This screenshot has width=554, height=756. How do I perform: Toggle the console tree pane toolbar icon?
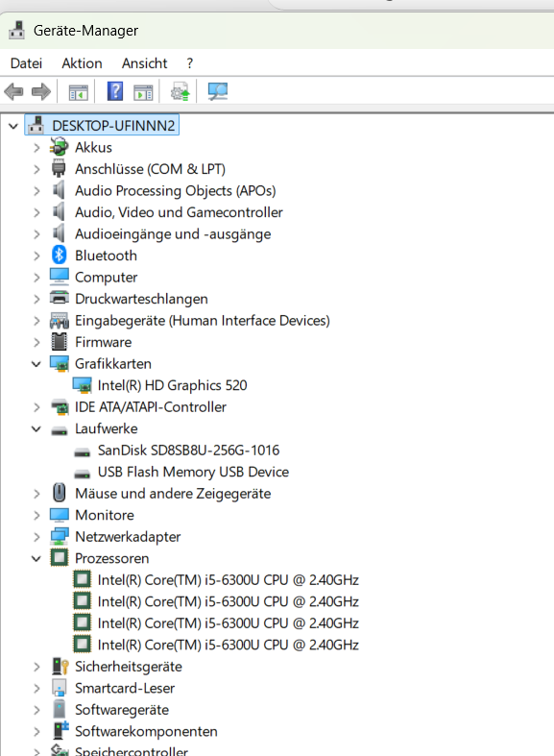tap(79, 91)
